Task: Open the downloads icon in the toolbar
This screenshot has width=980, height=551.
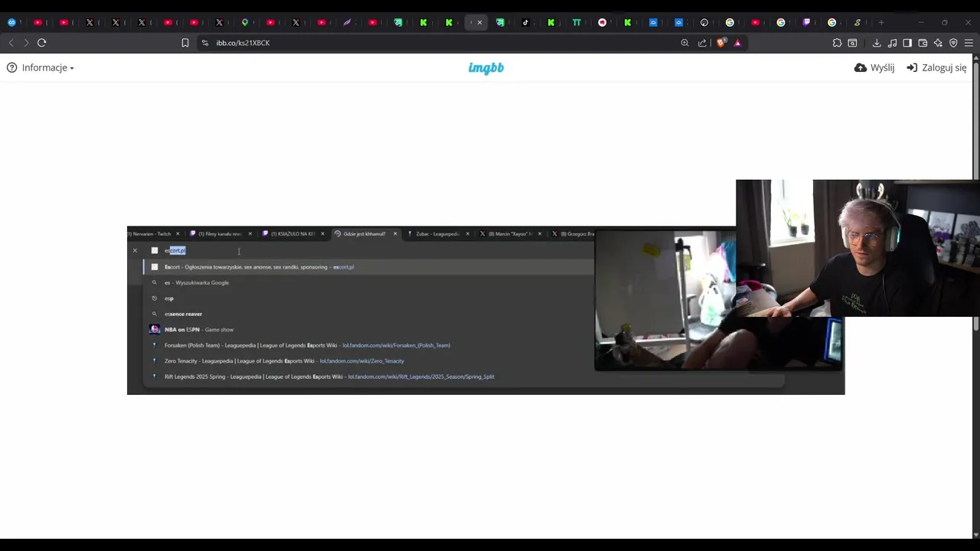Action: point(877,43)
